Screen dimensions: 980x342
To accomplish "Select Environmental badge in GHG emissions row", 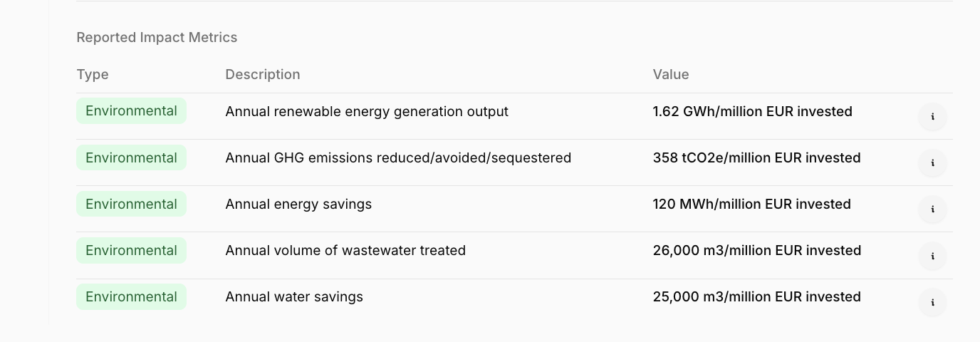I will click(x=131, y=157).
